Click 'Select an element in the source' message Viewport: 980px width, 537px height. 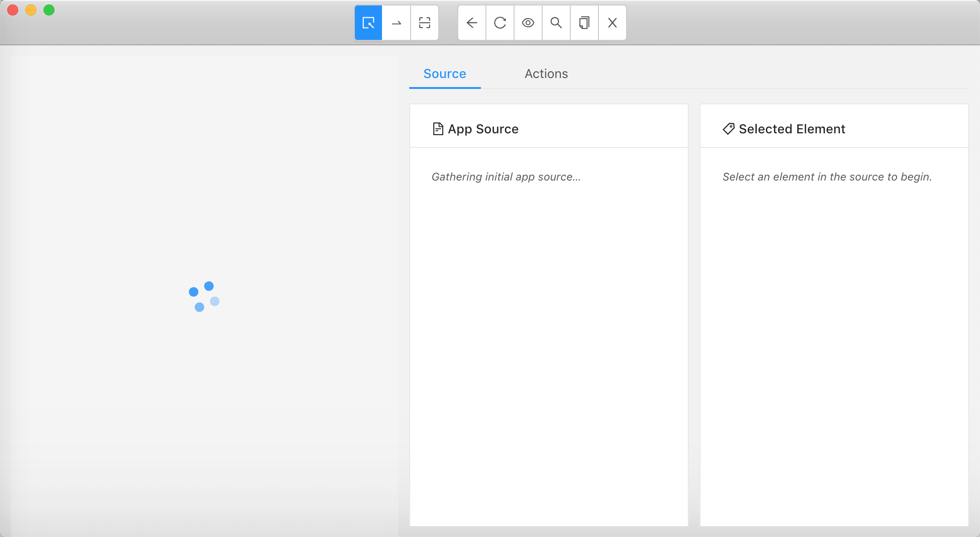pos(827,177)
